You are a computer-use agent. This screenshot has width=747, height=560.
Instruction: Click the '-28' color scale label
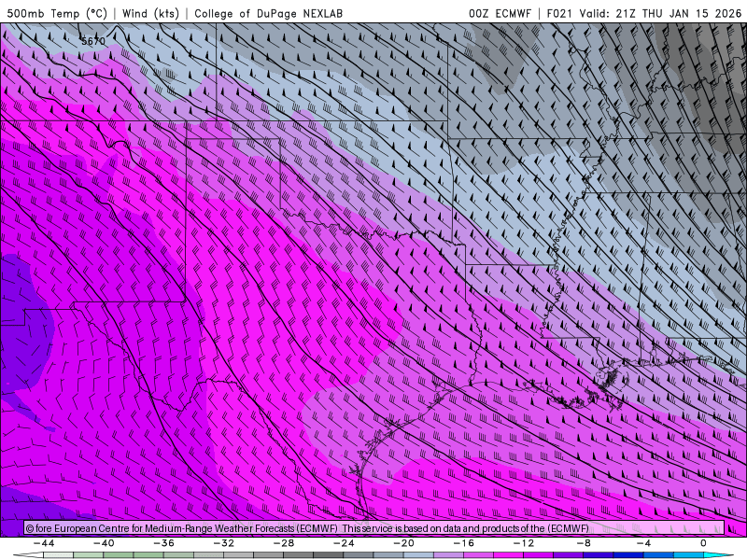[284, 543]
